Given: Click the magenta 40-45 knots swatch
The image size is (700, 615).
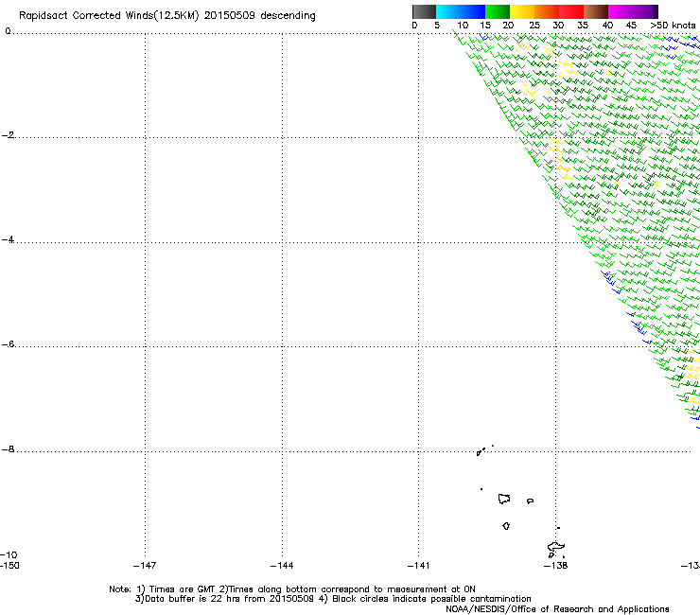Looking at the screenshot, I should [x=621, y=11].
